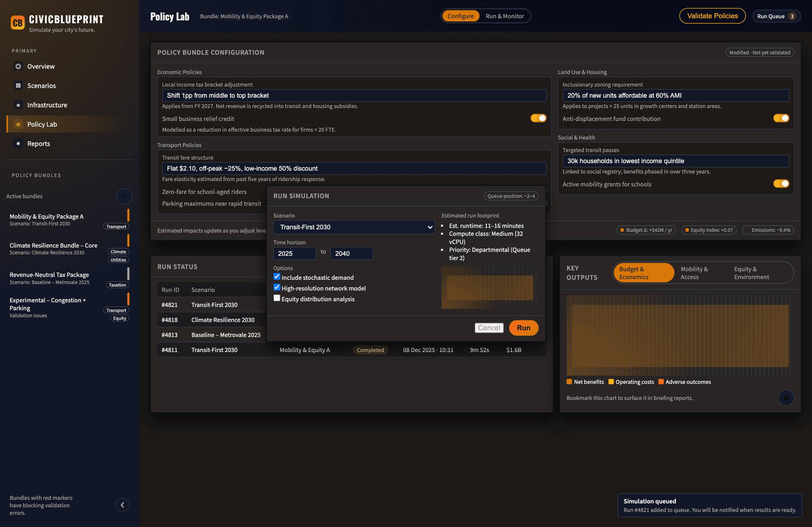The height and width of the screenshot is (527, 812).
Task: Click the Scenarios sidebar icon
Action: [x=18, y=86]
